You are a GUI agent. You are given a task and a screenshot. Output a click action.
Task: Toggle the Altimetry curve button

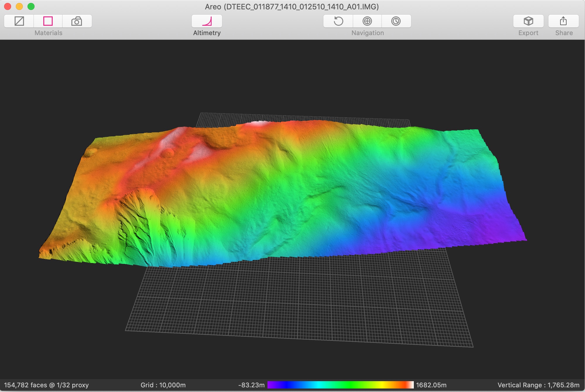[207, 21]
